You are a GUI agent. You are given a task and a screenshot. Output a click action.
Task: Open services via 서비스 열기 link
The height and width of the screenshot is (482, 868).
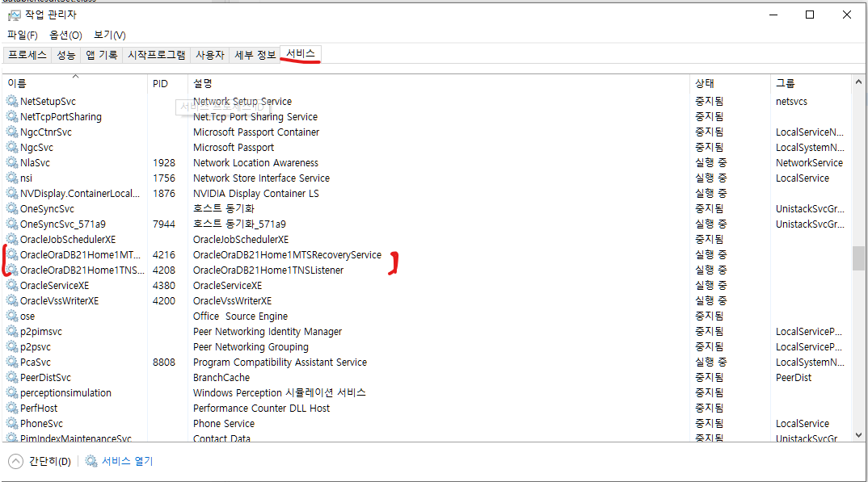point(128,461)
